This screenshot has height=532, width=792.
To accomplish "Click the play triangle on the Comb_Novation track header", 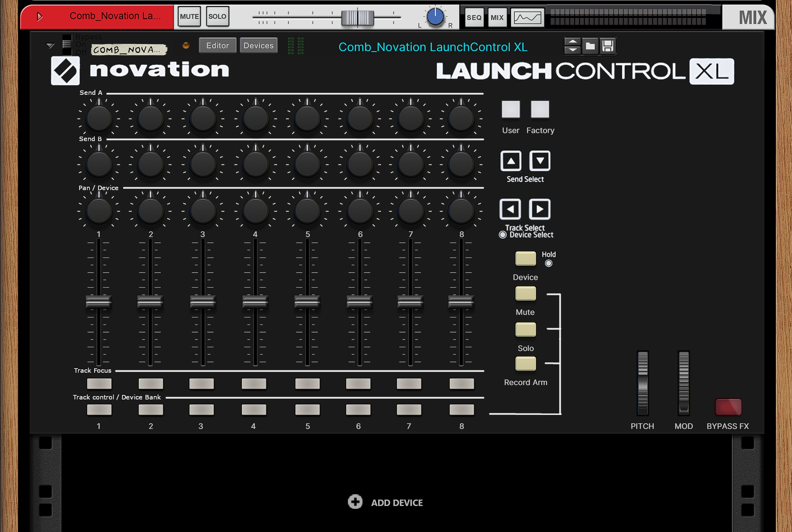I will pos(39,17).
